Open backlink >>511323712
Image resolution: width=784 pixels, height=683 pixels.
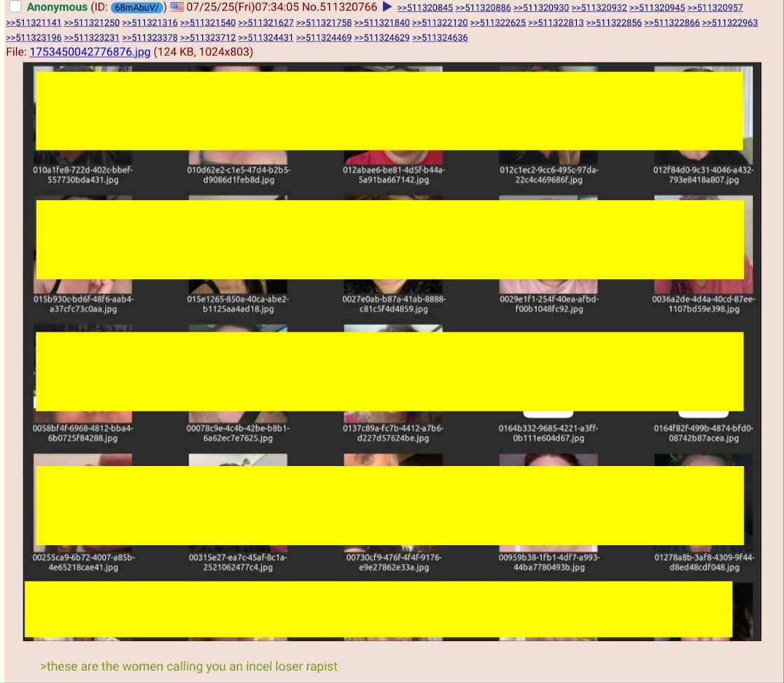coord(208,38)
